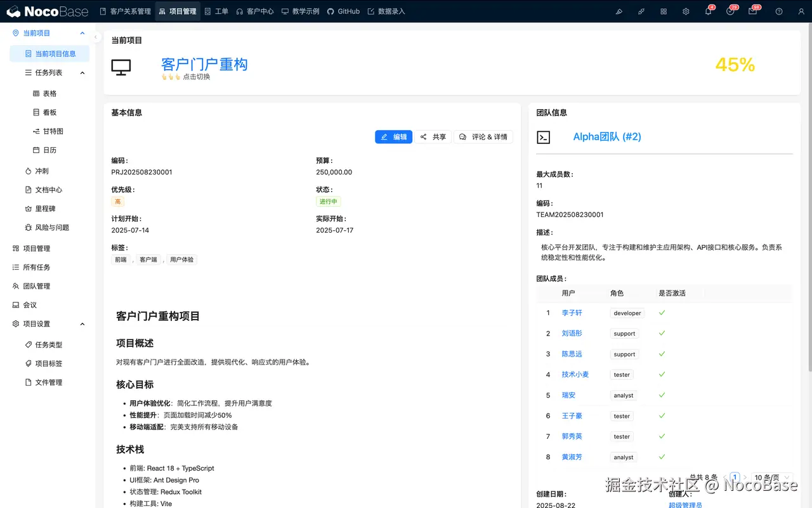
Task: Open notifications via the bell icon
Action: (x=707, y=11)
